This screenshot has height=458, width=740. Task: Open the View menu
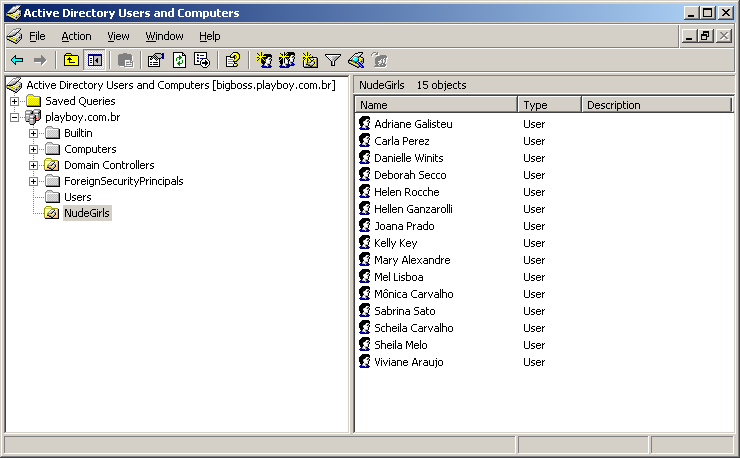(118, 36)
